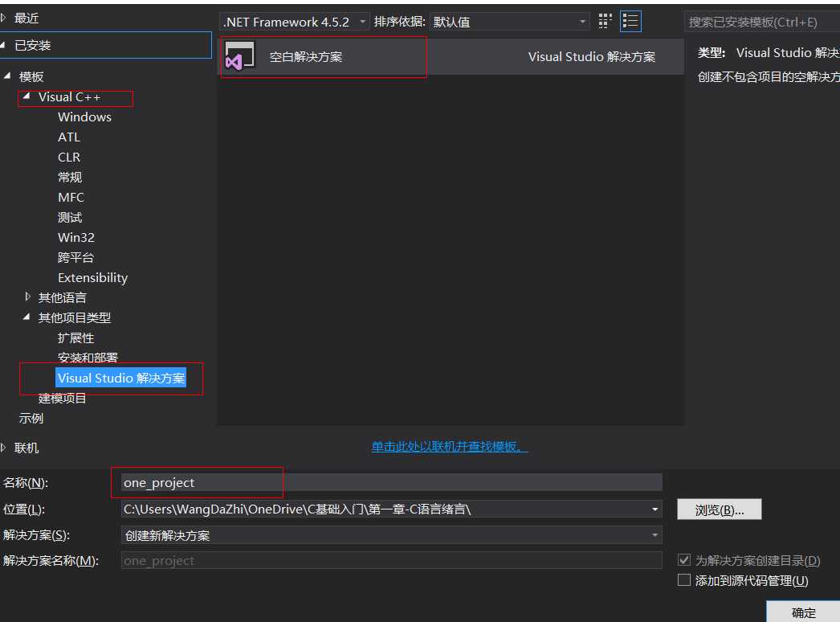Expand the 其他语言 node
This screenshot has width=840, height=622.
point(28,297)
